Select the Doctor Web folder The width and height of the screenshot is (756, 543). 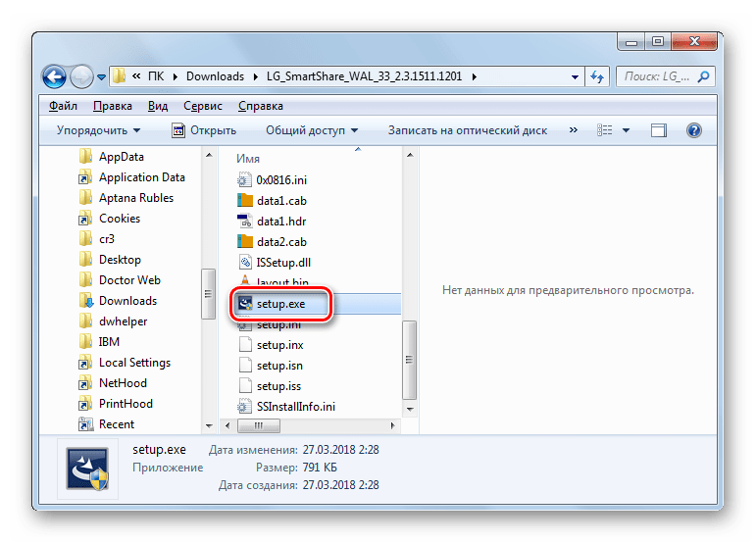129,280
